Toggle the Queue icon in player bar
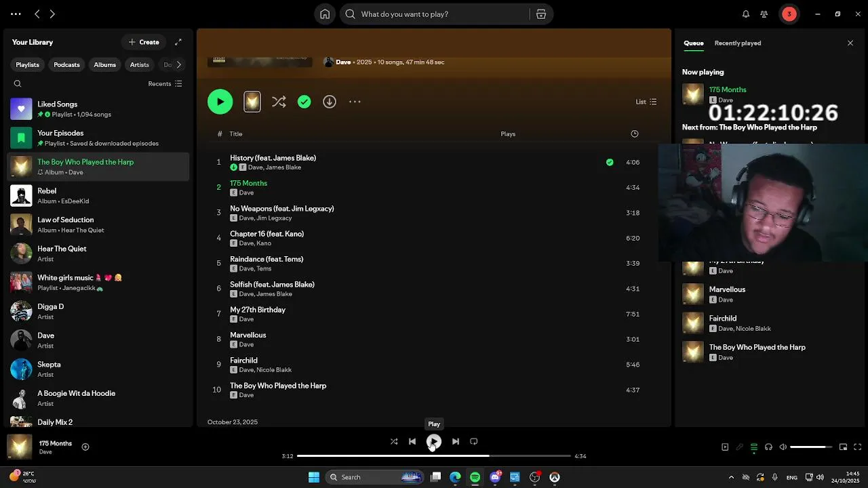Screen dimensions: 868x488 [754, 447]
